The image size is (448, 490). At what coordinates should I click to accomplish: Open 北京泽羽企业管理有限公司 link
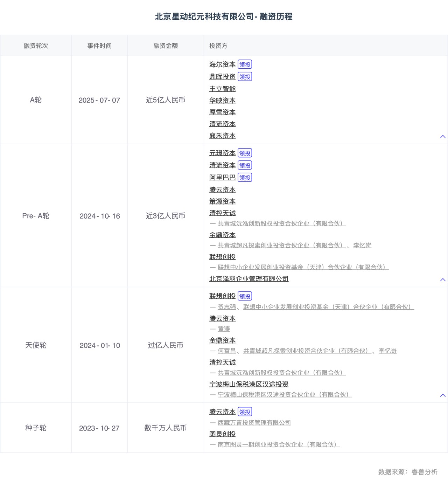click(249, 279)
